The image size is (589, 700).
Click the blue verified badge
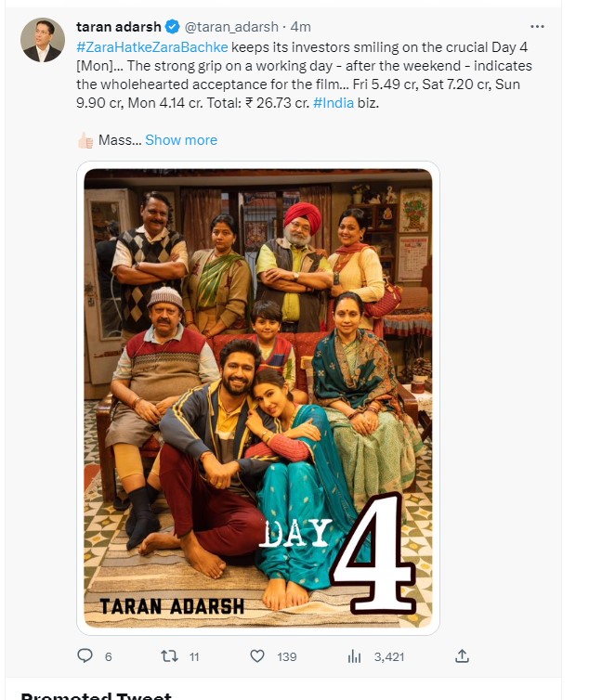pos(173,27)
